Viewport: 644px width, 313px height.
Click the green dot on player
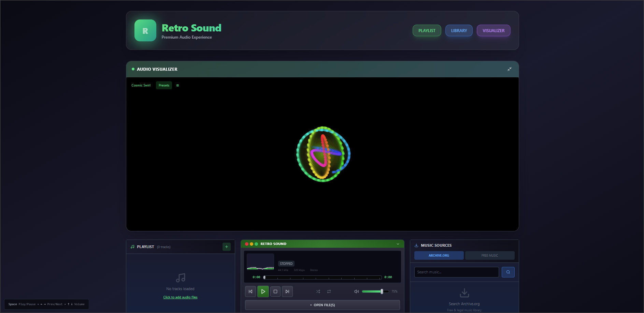[256, 244]
